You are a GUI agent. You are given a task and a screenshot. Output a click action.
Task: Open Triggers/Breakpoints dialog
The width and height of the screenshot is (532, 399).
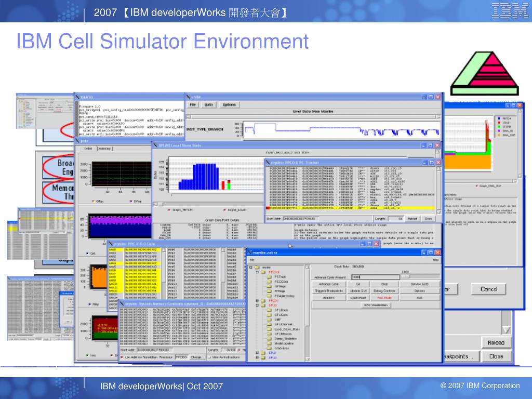click(x=329, y=291)
